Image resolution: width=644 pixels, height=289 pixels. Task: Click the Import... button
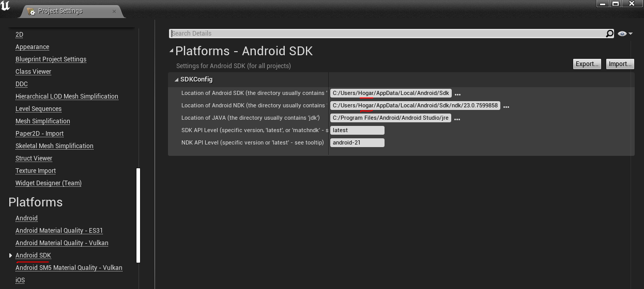[x=620, y=64]
